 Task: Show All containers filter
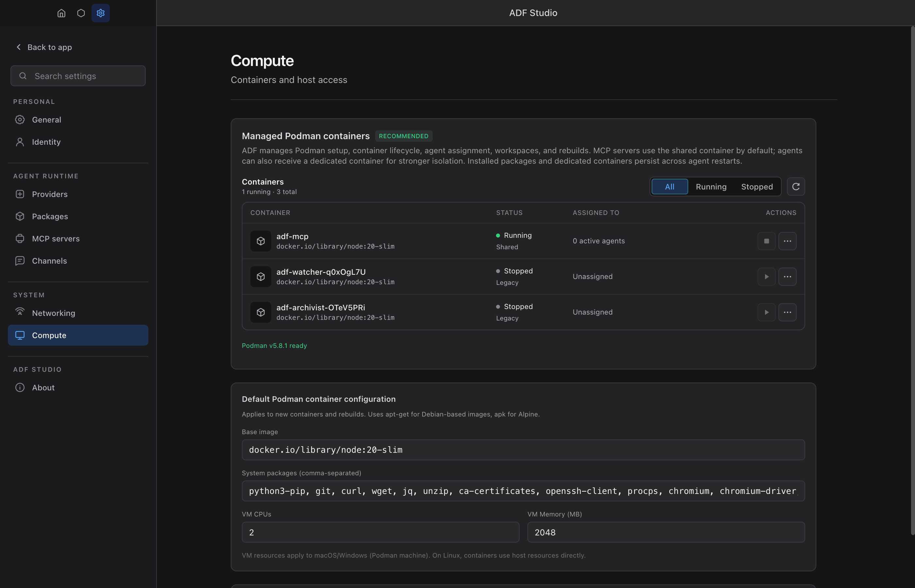(670, 187)
